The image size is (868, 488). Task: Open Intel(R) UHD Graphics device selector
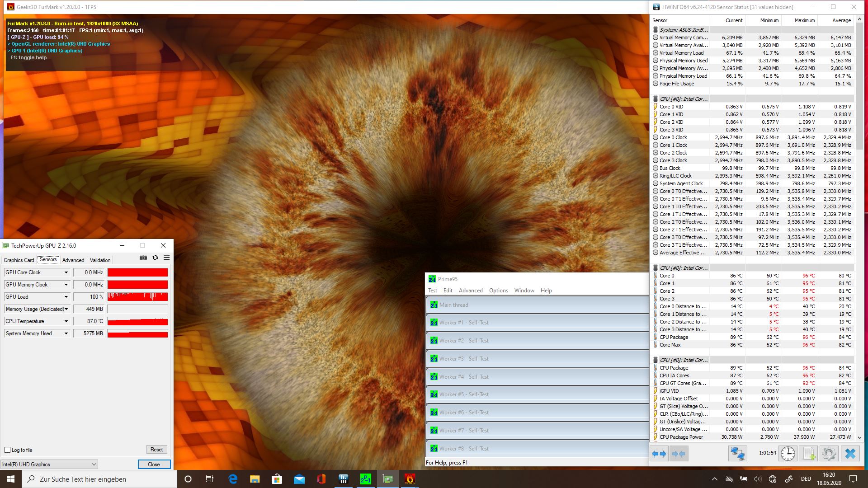coord(49,465)
